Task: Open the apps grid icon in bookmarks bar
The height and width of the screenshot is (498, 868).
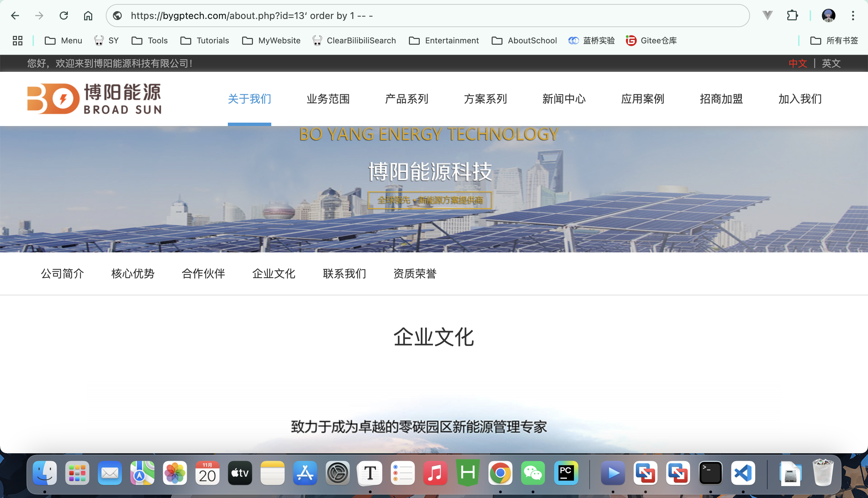Action: [x=17, y=41]
